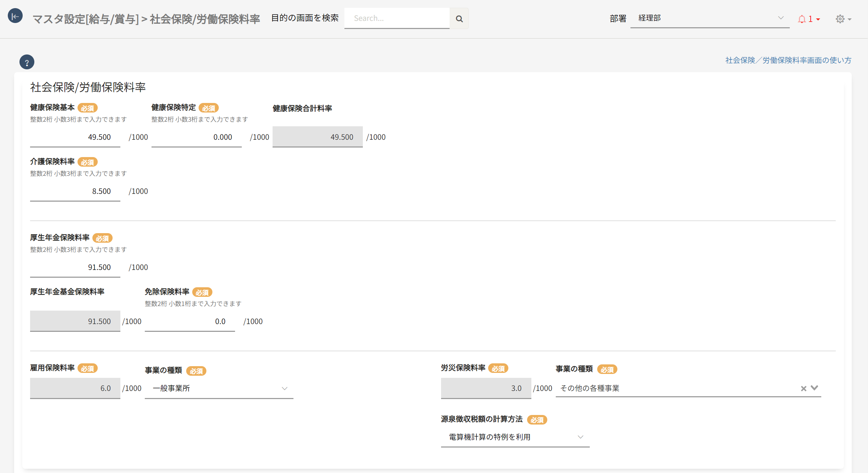Click 介護保険料率 input field
The image size is (868, 473).
coord(75,191)
